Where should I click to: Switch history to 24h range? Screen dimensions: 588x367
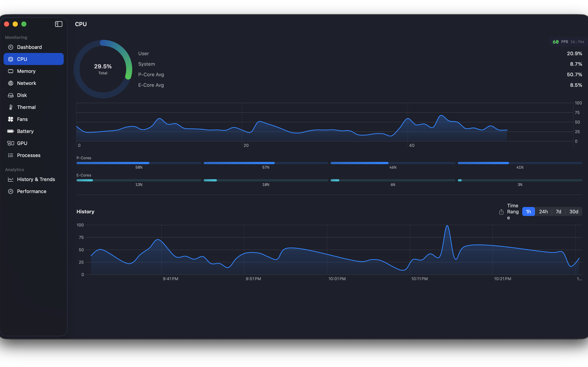click(543, 212)
